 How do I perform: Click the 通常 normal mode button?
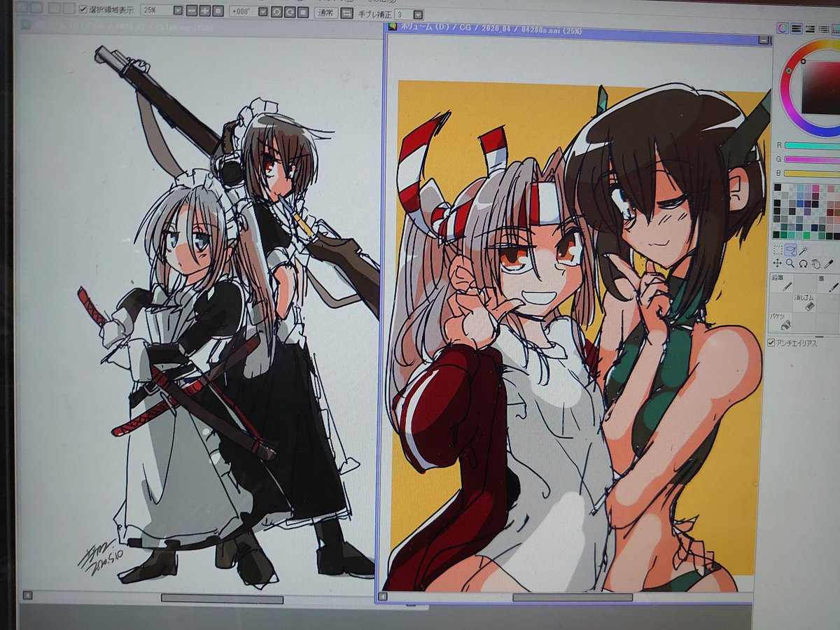325,12
